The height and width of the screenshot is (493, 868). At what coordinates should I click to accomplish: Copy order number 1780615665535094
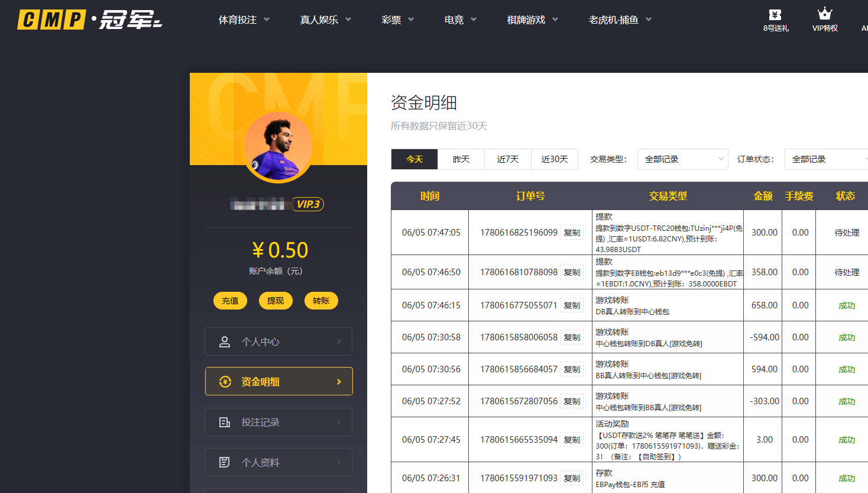click(x=572, y=440)
